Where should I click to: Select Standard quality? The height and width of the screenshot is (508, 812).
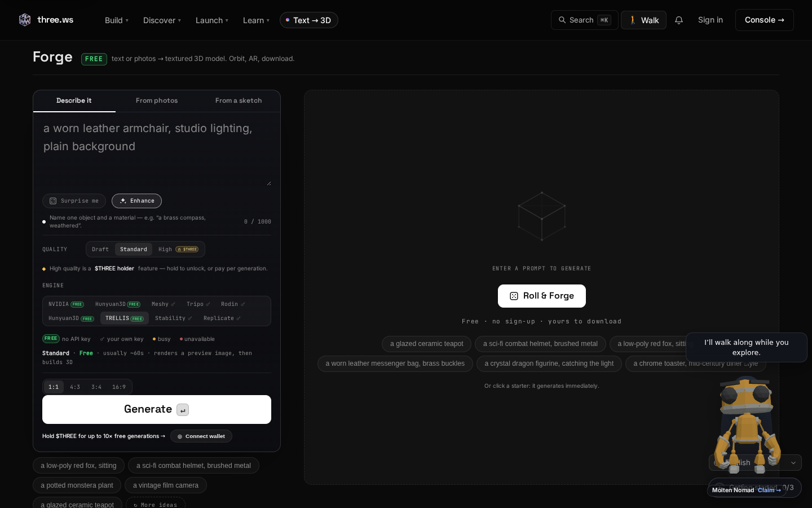pyautogui.click(x=134, y=249)
